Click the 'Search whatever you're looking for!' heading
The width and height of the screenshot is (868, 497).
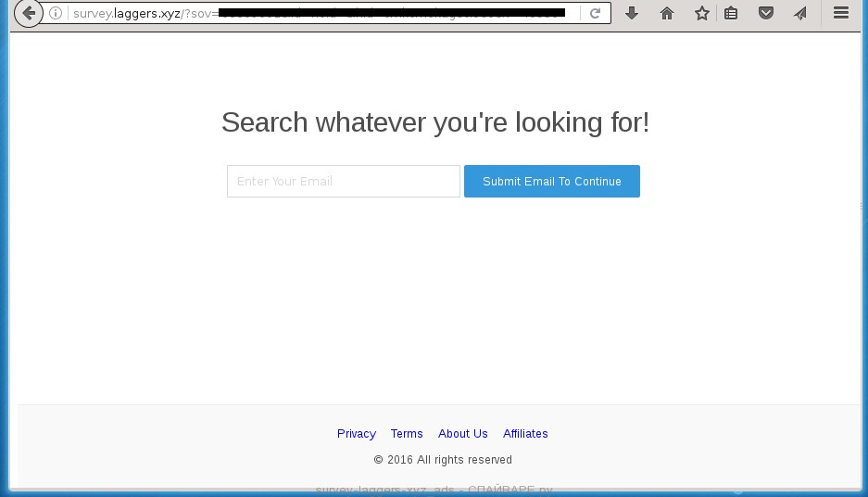[x=434, y=122]
